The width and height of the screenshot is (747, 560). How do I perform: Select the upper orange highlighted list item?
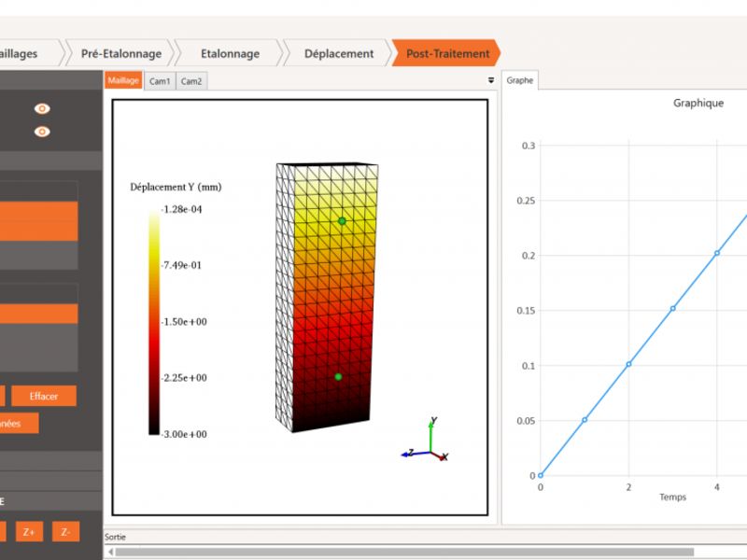pyautogui.click(x=38, y=221)
